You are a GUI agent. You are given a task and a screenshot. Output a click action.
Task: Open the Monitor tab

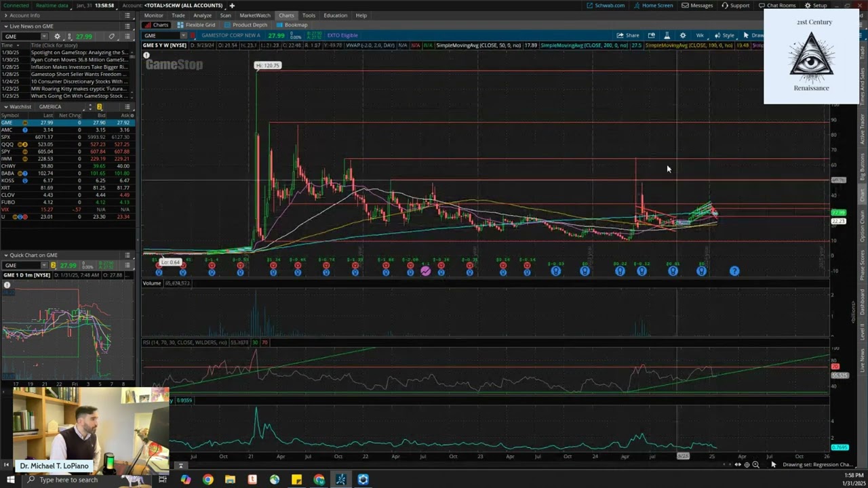(153, 15)
